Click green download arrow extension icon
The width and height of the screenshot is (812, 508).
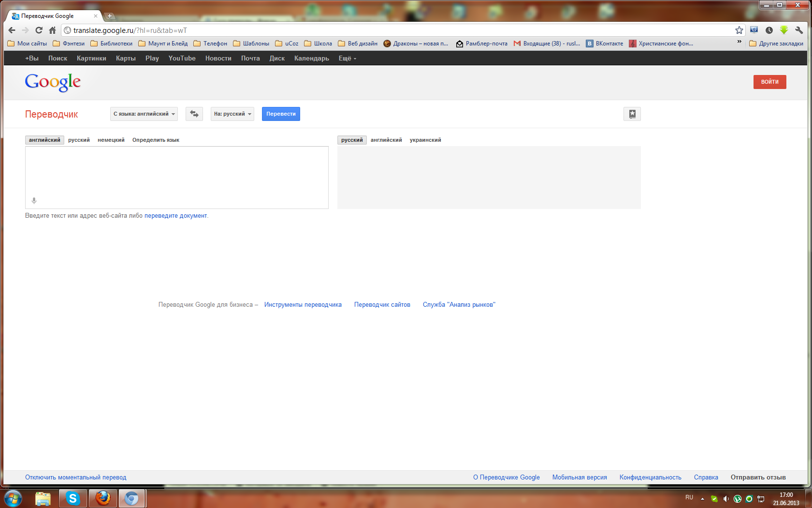point(784,30)
